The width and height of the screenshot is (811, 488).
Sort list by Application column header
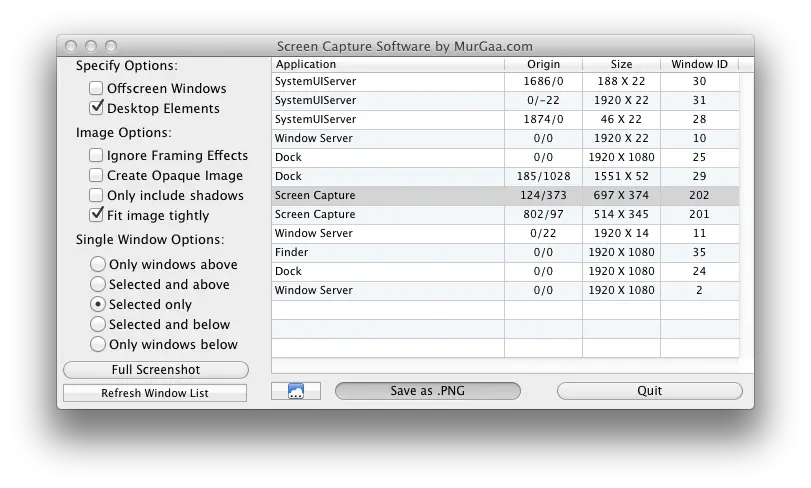pos(387,64)
